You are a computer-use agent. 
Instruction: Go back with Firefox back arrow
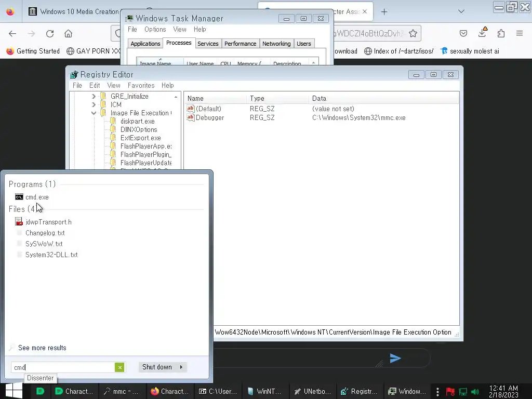[12, 34]
